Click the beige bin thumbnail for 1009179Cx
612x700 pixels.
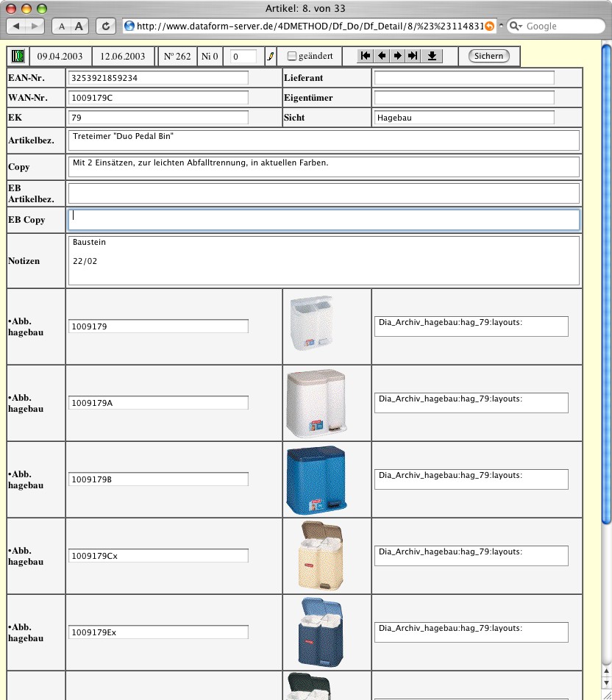coord(322,556)
